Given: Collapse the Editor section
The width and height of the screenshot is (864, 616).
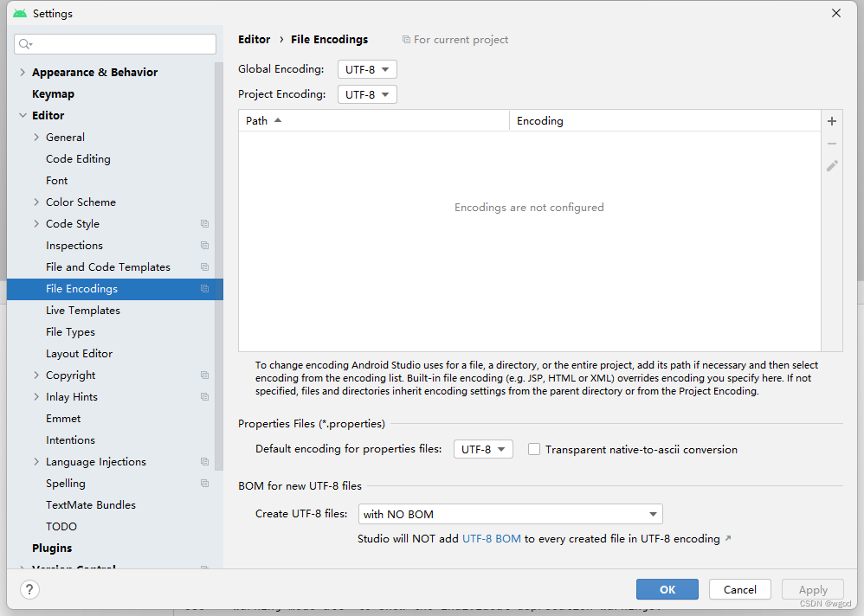Looking at the screenshot, I should coord(23,115).
